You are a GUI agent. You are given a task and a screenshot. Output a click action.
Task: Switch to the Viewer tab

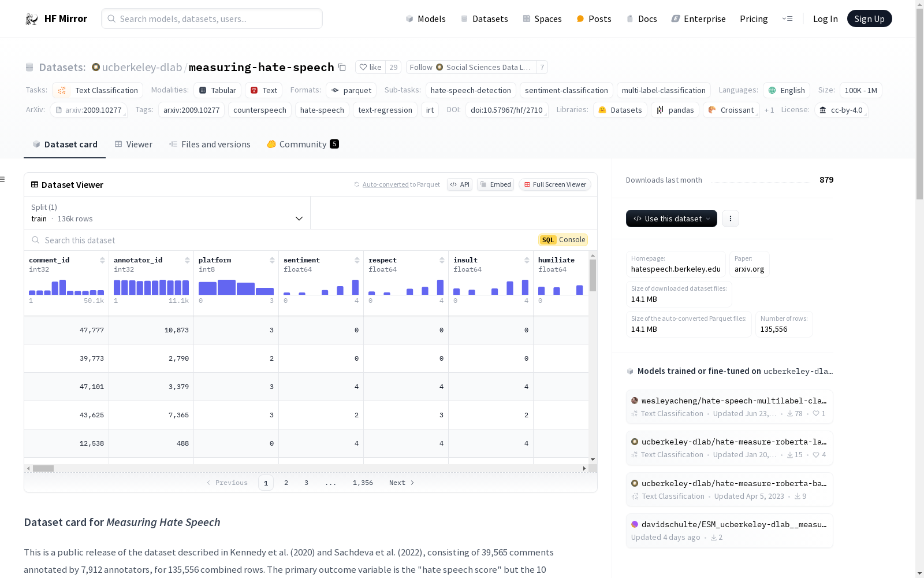(x=133, y=144)
